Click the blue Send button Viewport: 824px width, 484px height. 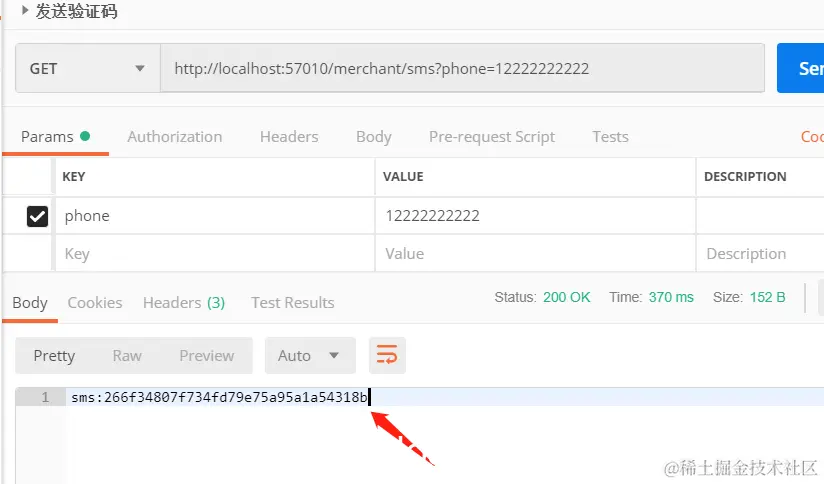pyautogui.click(x=801, y=68)
